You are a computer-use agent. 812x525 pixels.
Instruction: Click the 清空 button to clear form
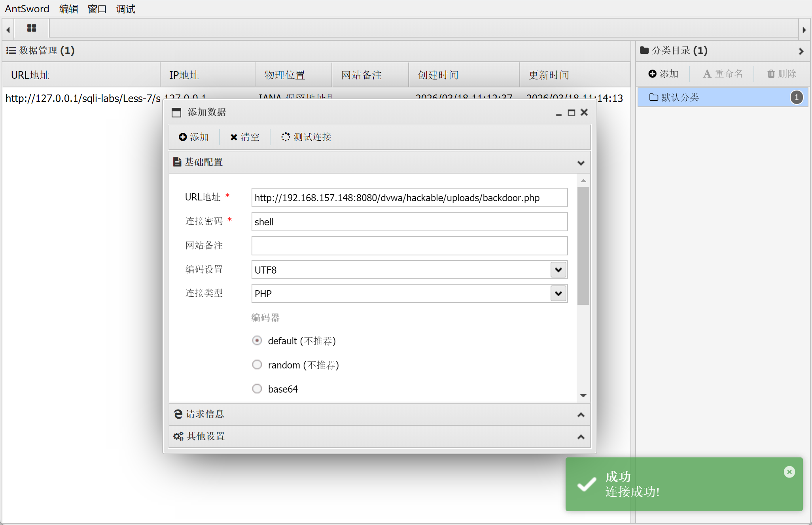[x=245, y=137]
